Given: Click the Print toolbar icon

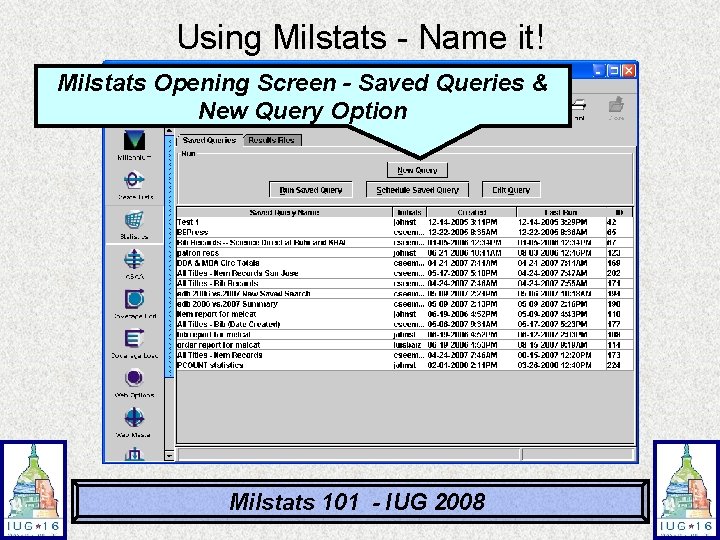Looking at the screenshot, I should pyautogui.click(x=579, y=108).
